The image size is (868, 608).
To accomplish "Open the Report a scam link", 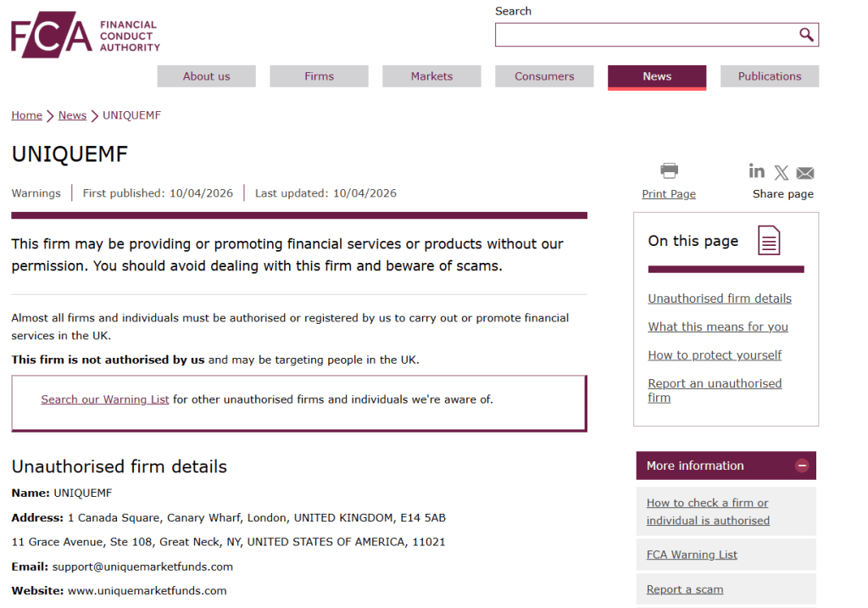I will pos(685,589).
